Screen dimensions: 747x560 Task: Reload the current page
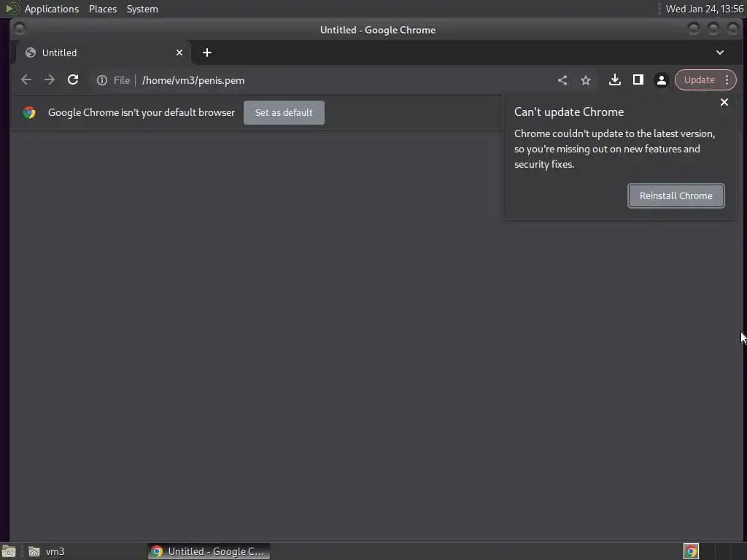tap(73, 80)
